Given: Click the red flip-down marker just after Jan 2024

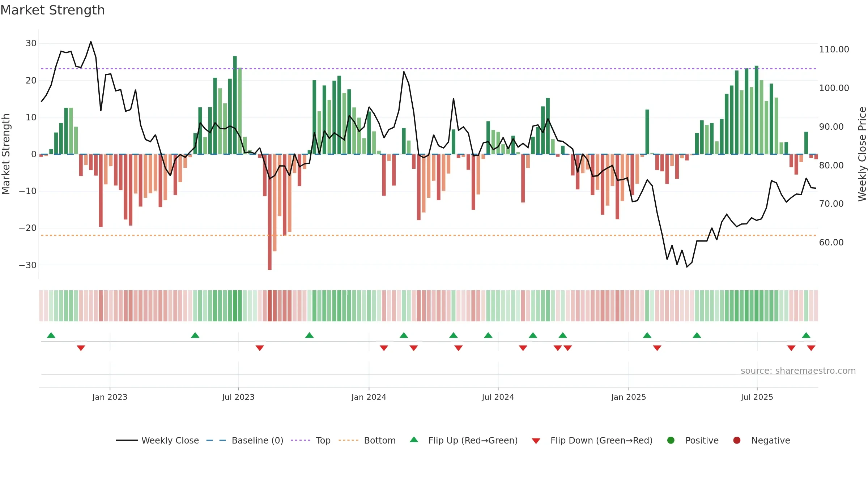Looking at the screenshot, I should 384,348.
